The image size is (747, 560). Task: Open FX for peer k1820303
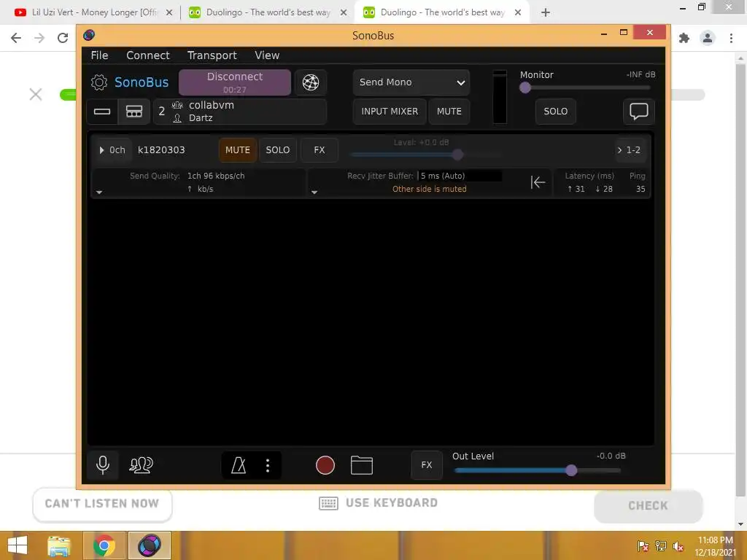point(320,150)
